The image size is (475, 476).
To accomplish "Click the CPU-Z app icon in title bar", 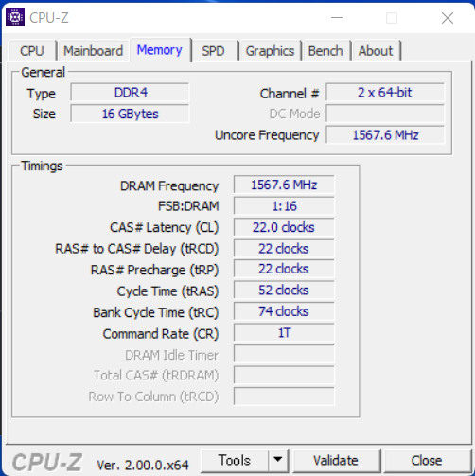I will click(x=15, y=17).
